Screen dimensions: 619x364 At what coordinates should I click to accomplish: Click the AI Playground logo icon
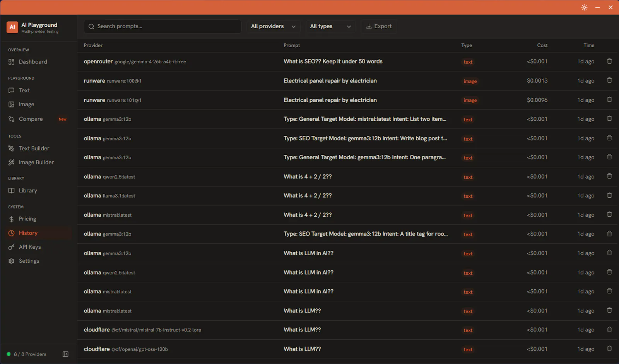12,27
